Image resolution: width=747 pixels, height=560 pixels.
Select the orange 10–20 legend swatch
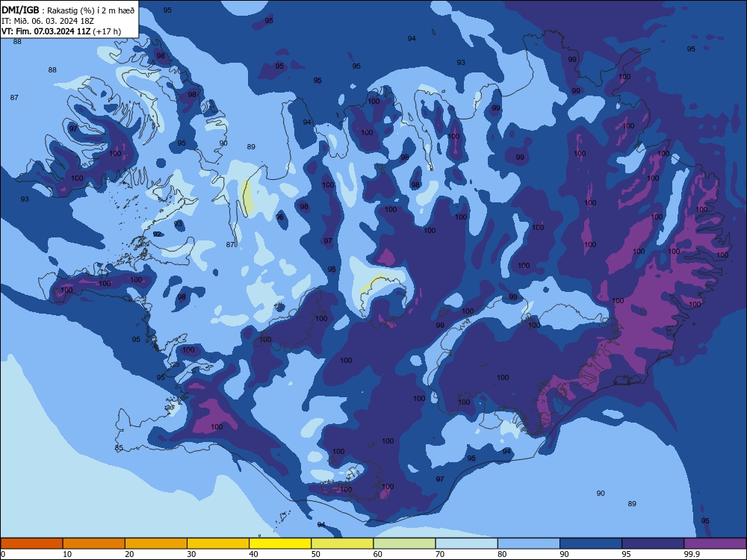(94, 544)
